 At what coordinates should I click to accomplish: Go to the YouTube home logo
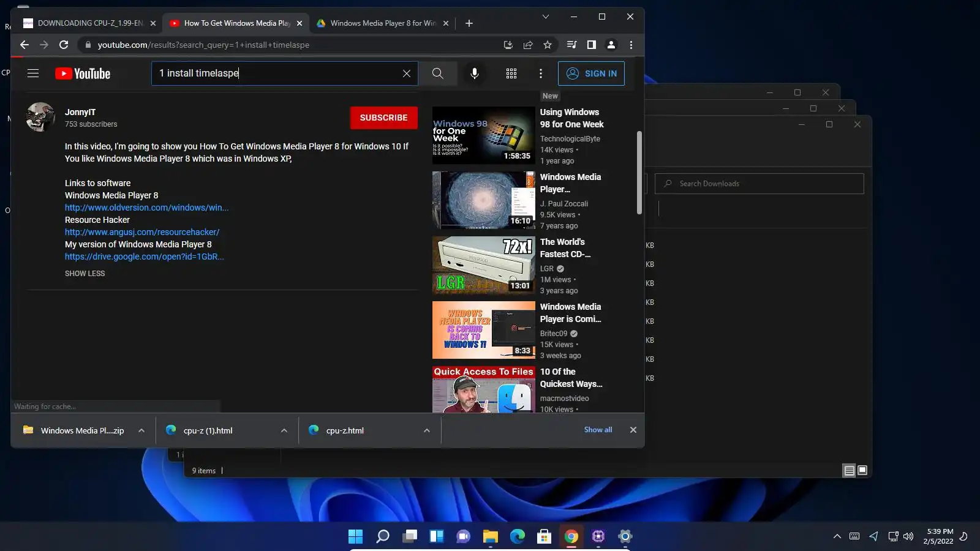click(83, 73)
